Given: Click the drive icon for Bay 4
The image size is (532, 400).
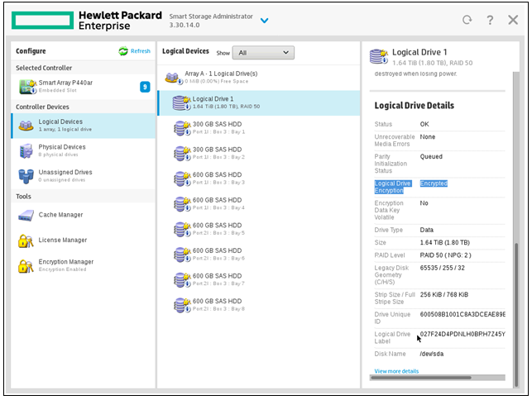Looking at the screenshot, I should 182,204.
